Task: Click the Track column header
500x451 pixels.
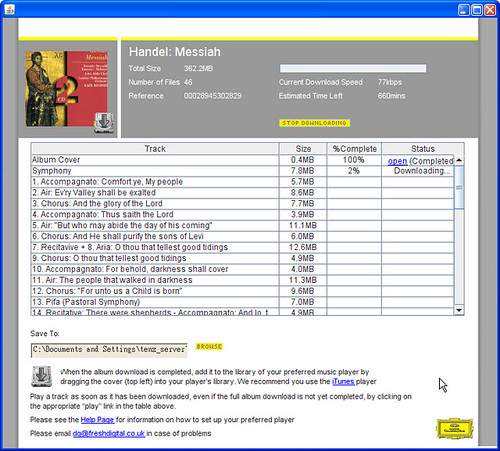Action: (x=155, y=149)
